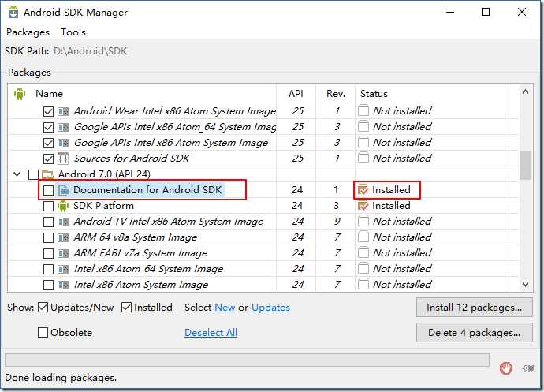Click the Android robot icon in Name header
The image size is (544, 392).
(x=20, y=94)
